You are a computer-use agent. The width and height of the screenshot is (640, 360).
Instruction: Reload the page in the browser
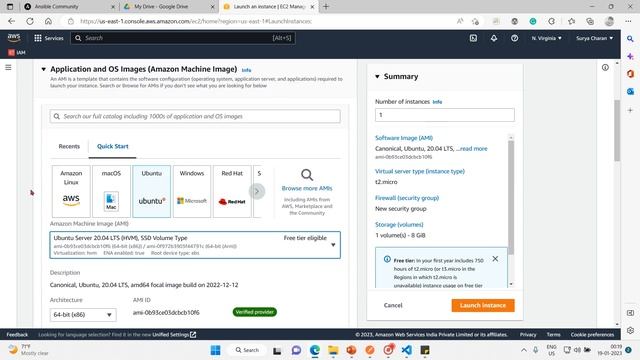[30, 21]
